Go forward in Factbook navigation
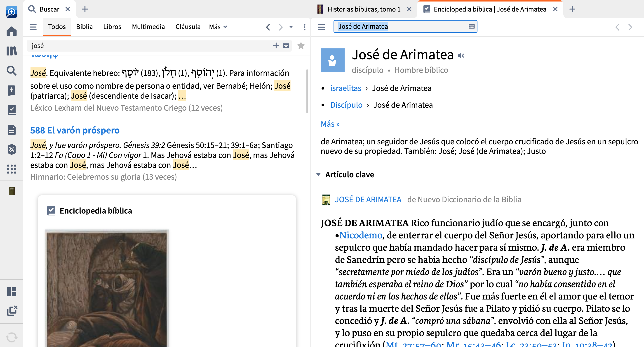This screenshot has height=347, width=644. point(630,27)
